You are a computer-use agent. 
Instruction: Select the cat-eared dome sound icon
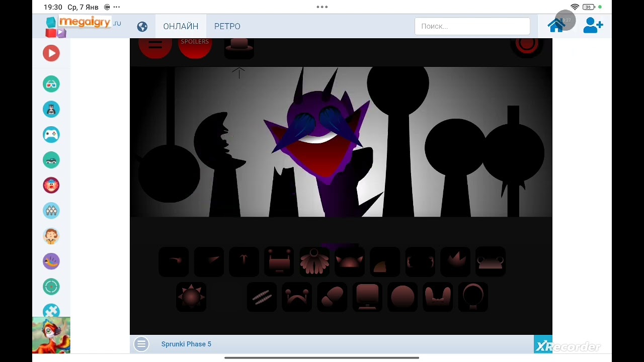[x=350, y=261]
